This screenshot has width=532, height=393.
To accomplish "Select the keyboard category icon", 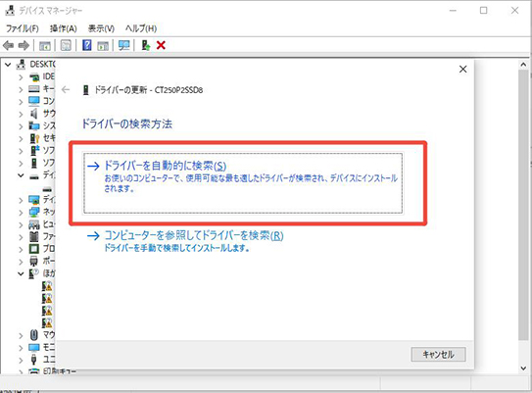I will 34,89.
